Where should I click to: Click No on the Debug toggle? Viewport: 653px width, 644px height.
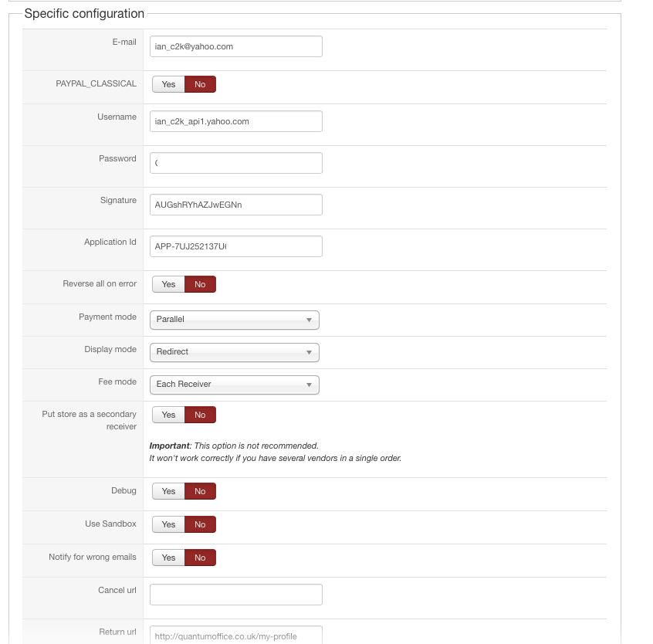[x=200, y=491]
